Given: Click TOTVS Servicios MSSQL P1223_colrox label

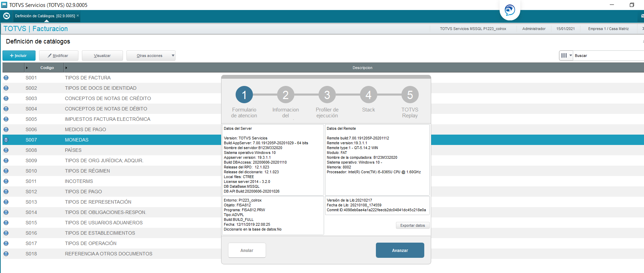Looking at the screenshot, I should (473, 29).
